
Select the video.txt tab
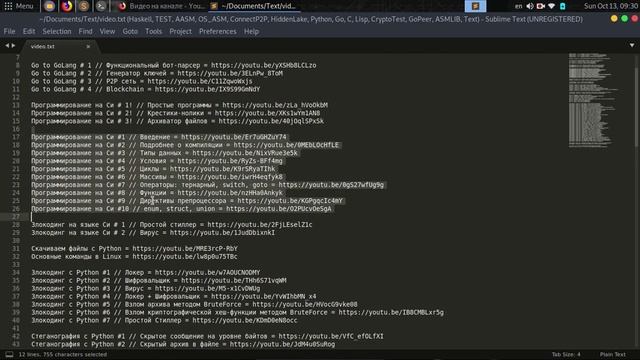(59, 46)
